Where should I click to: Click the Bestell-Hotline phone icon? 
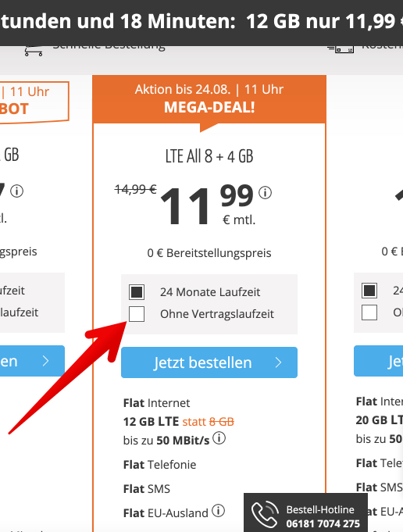point(265,514)
